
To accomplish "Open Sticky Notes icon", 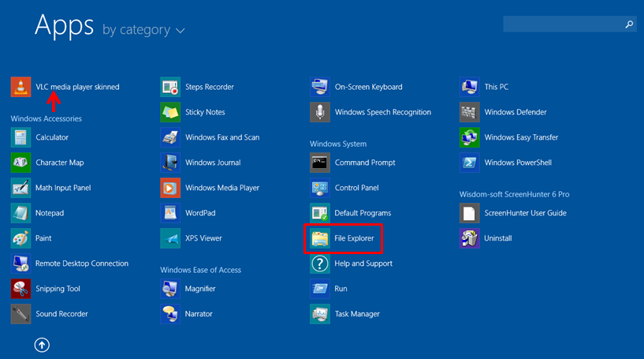I will (x=170, y=112).
